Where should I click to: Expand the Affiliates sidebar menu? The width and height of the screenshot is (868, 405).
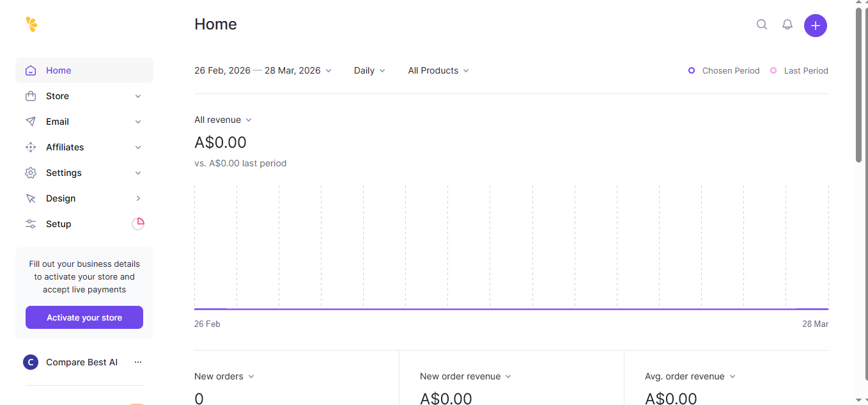click(x=84, y=147)
